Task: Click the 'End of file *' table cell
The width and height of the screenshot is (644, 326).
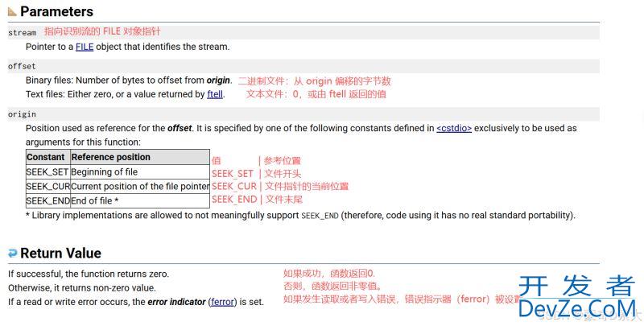Action: [95, 200]
